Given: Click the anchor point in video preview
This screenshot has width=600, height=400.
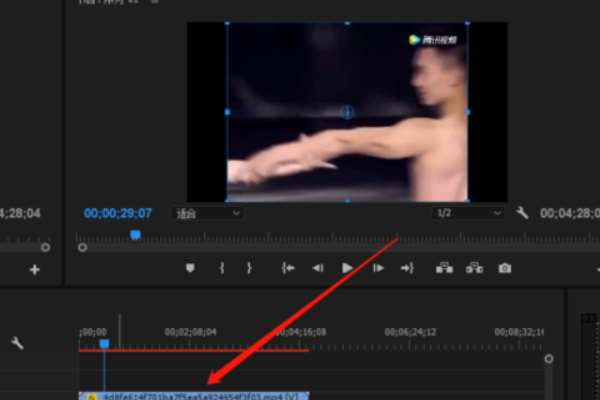Looking at the screenshot, I should (x=347, y=112).
